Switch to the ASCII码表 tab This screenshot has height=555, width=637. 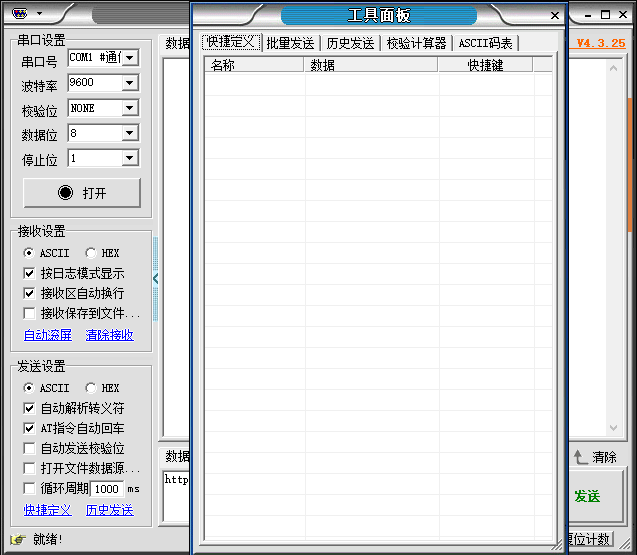point(485,43)
